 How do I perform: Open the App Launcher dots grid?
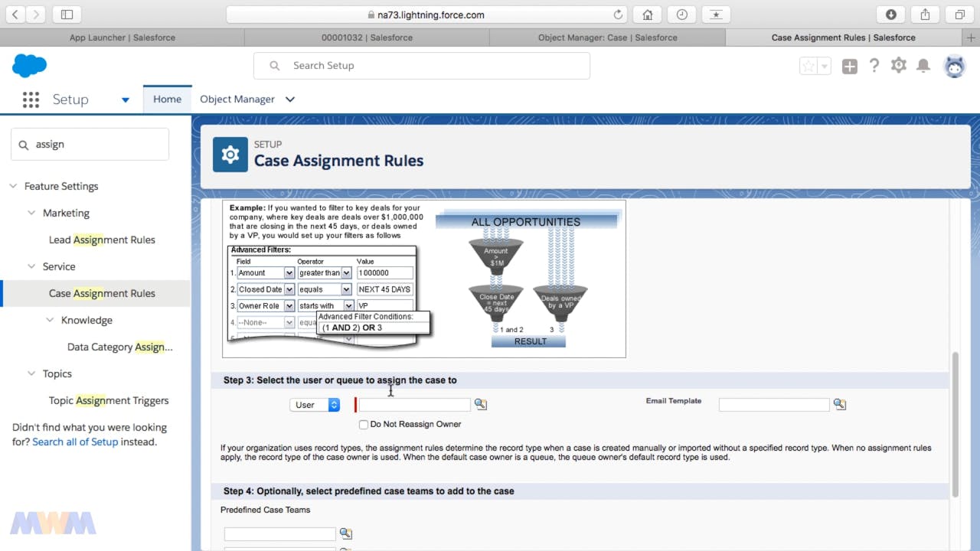pyautogui.click(x=31, y=99)
